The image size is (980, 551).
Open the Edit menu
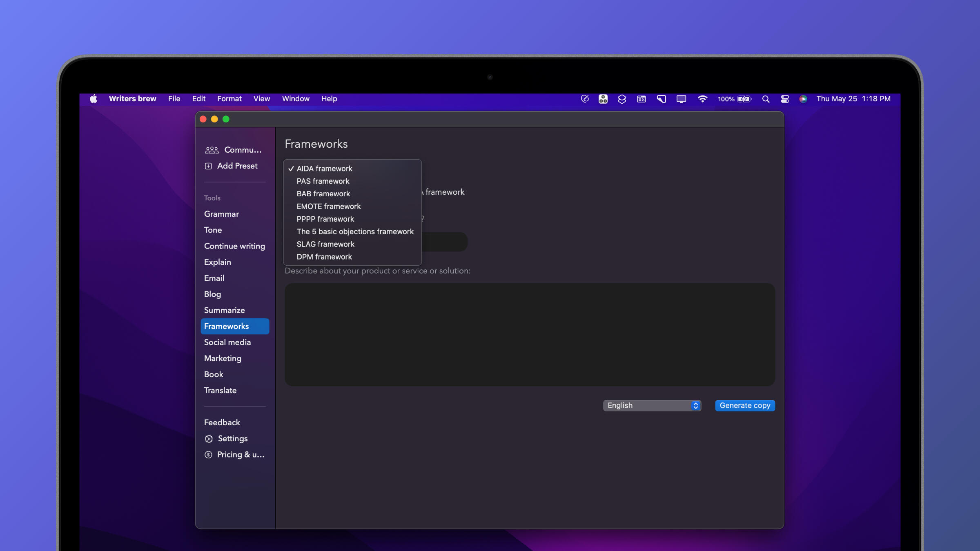(x=199, y=99)
